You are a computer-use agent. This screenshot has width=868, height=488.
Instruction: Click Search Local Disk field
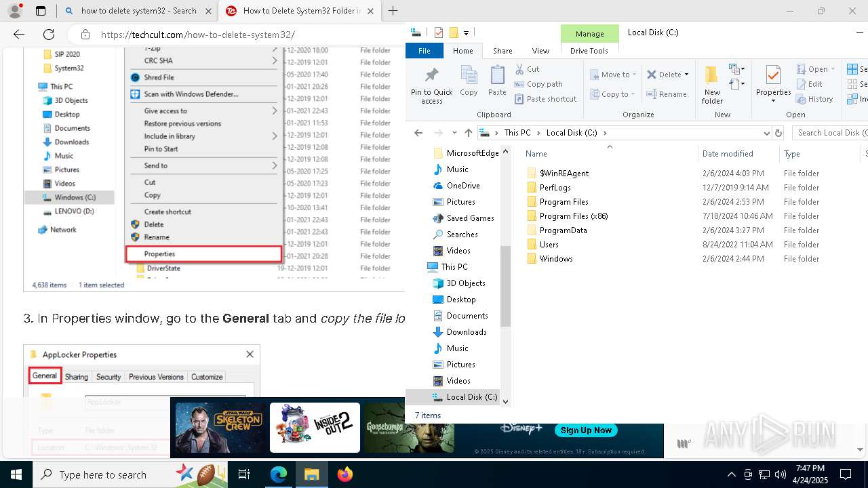click(x=830, y=133)
